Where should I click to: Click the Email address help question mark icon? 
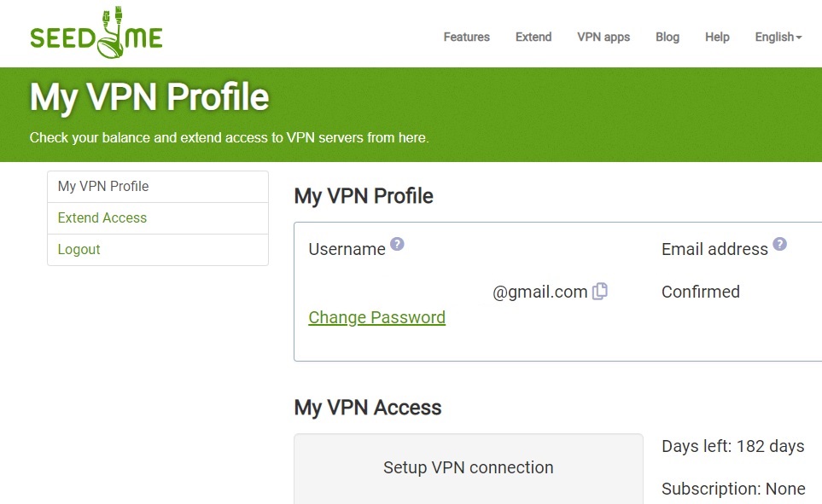coord(780,244)
